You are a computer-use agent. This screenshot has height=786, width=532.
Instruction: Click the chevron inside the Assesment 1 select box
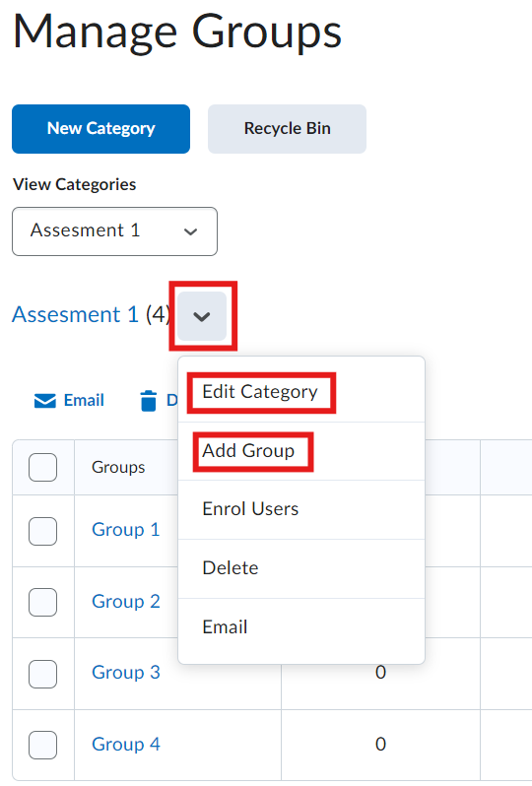[190, 231]
